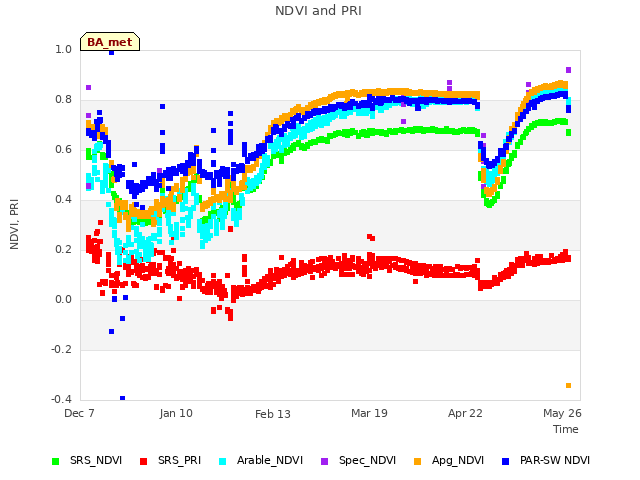Click the Apr 22 x-axis label

point(465,413)
